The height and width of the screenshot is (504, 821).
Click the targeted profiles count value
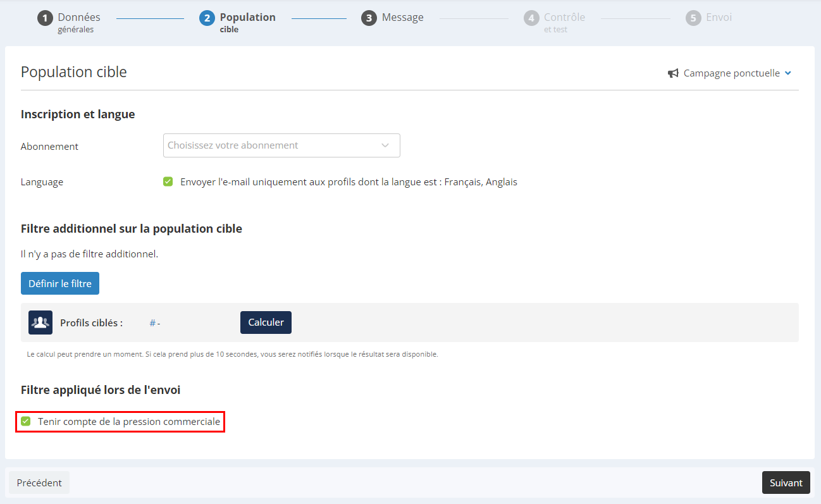(155, 323)
